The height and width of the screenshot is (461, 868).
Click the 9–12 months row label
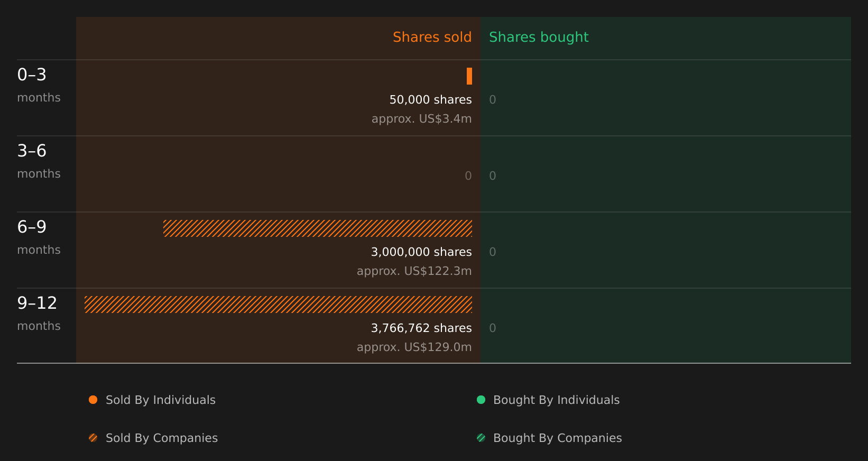[39, 314]
